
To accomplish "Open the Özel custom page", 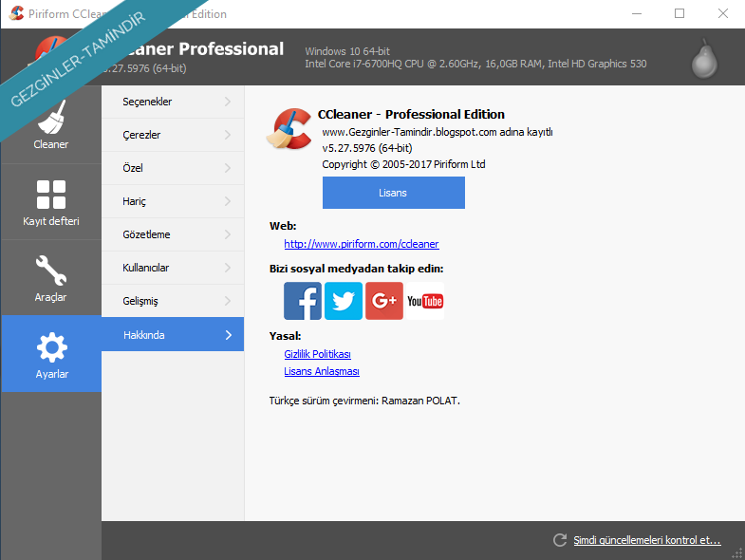I will [173, 168].
